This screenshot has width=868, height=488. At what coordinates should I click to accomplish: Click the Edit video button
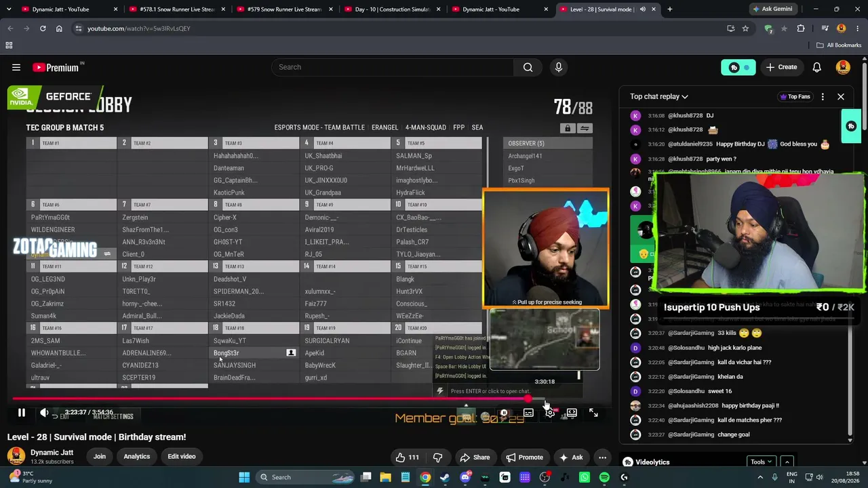tap(182, 457)
